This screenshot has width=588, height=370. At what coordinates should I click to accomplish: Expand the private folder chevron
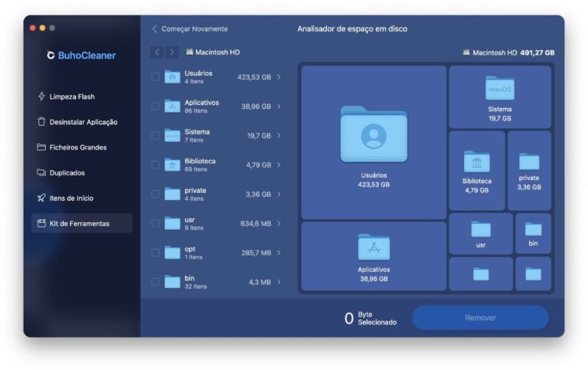[x=279, y=194]
